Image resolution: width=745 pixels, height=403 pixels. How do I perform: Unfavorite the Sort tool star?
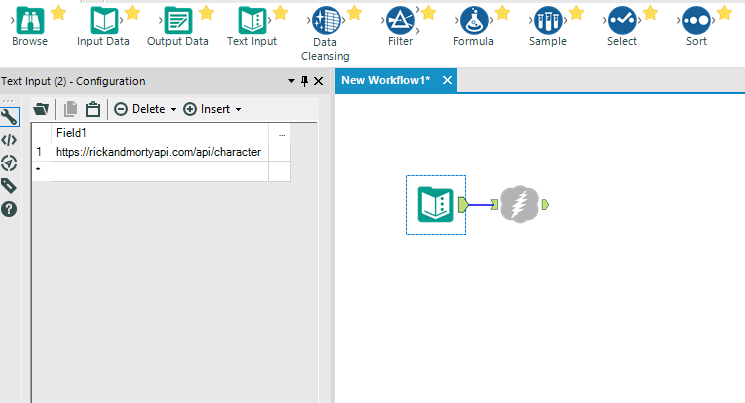(x=725, y=13)
